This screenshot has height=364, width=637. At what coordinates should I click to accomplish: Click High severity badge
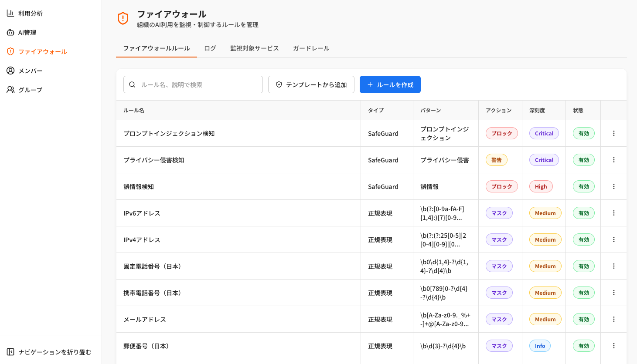pos(541,187)
